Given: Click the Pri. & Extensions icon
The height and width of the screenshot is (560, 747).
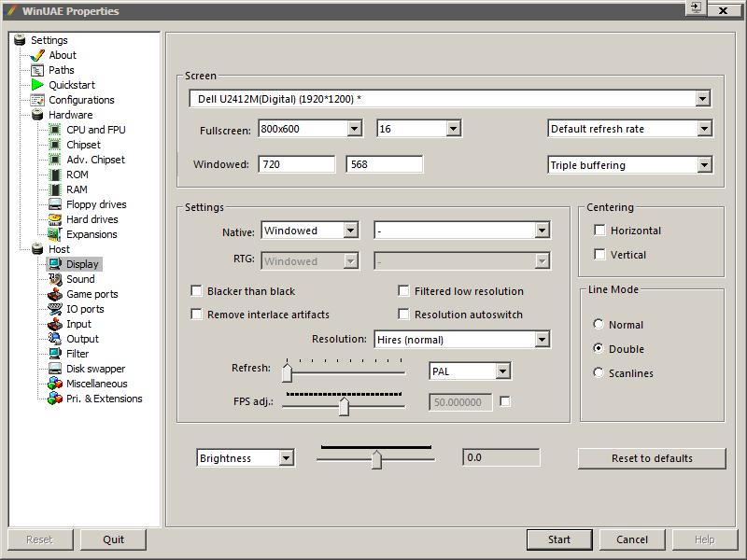Looking at the screenshot, I should point(55,399).
